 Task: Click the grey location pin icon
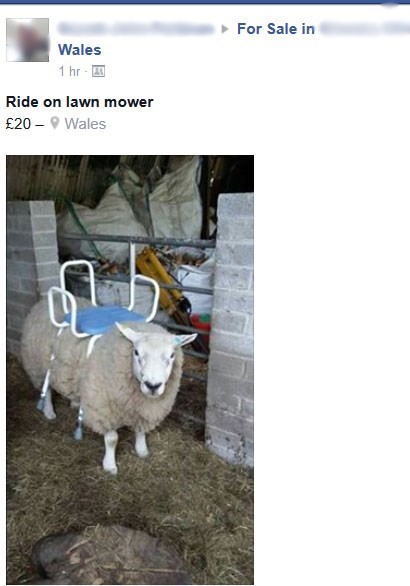(55, 123)
